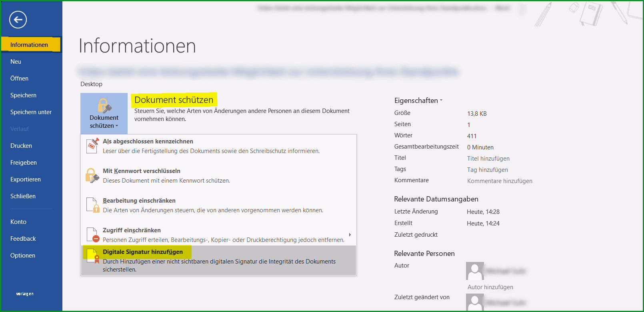
Task: Click the Zugriff einschränken page icon
Action: pyautogui.click(x=93, y=235)
